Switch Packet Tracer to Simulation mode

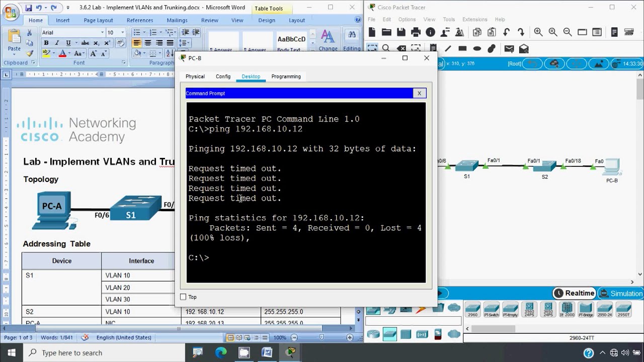620,293
